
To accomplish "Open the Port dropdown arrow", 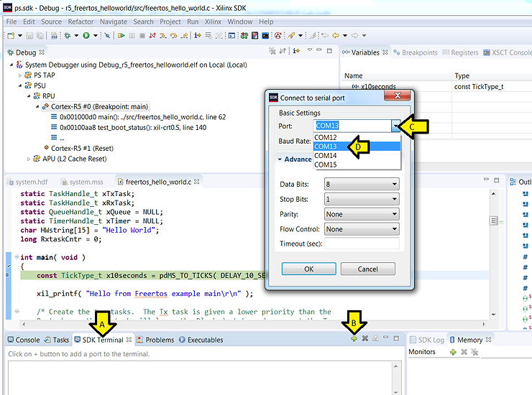I will click(x=395, y=126).
